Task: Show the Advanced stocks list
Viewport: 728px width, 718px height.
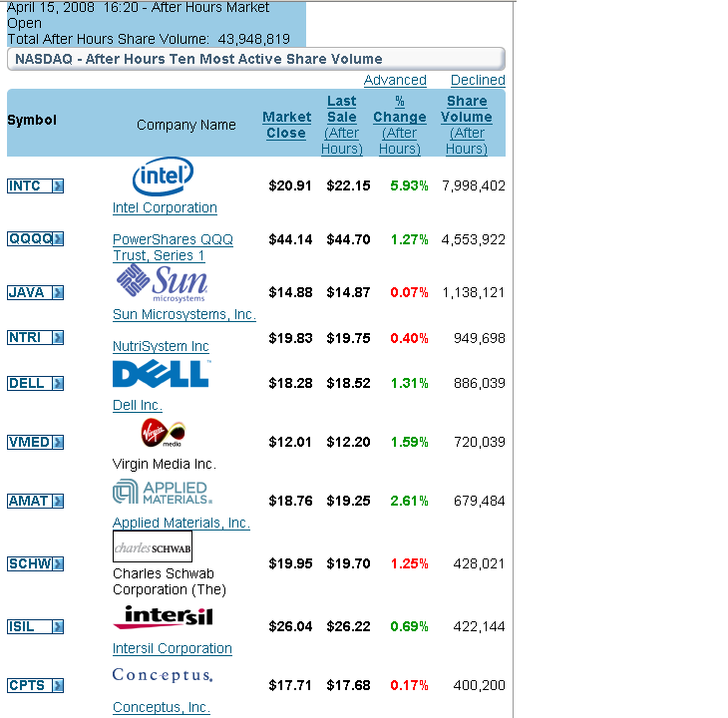Action: pyautogui.click(x=395, y=80)
